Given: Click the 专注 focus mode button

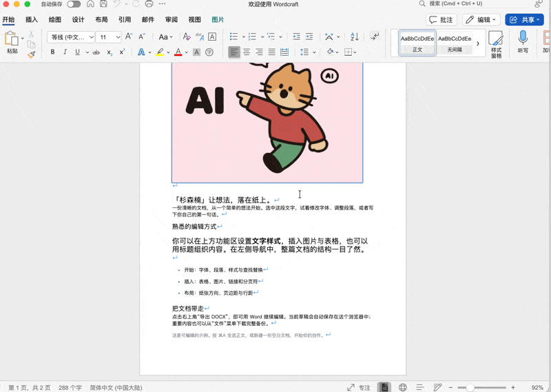Looking at the screenshot, I should (359, 387).
